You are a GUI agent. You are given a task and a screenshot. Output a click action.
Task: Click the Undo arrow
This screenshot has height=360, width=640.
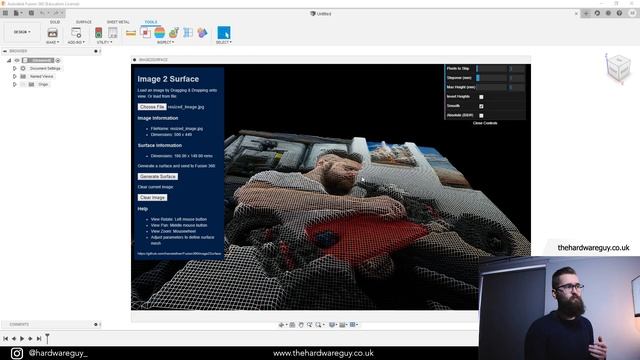point(43,13)
